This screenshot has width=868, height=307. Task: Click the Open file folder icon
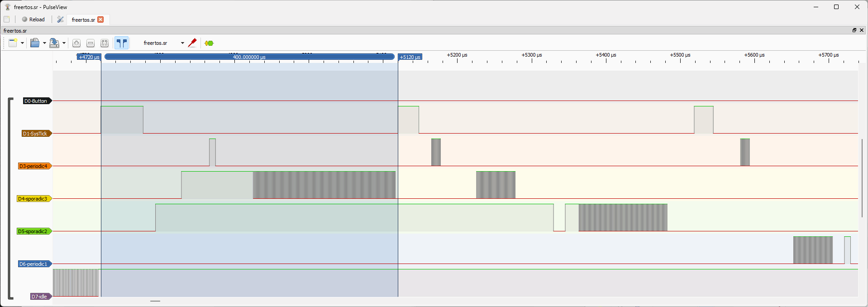click(x=35, y=43)
